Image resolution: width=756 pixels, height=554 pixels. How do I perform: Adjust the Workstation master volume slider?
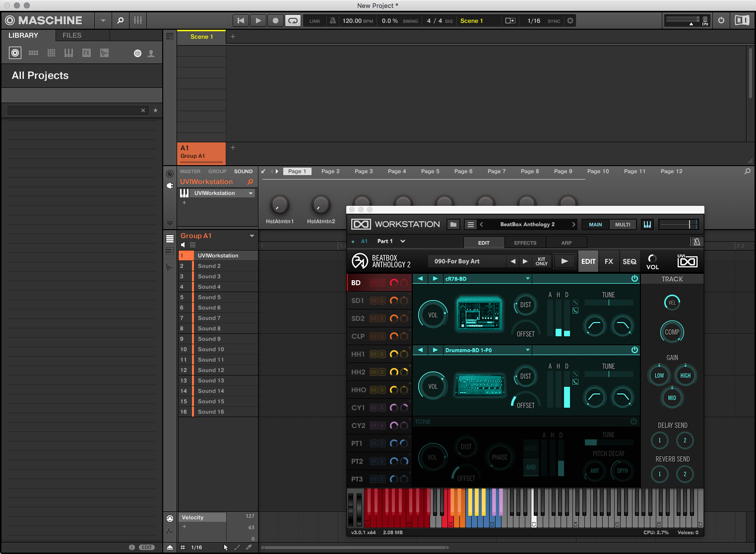[x=678, y=224]
